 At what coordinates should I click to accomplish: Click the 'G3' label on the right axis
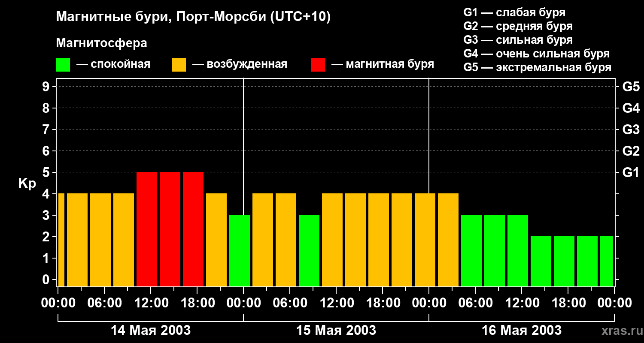coord(631,129)
